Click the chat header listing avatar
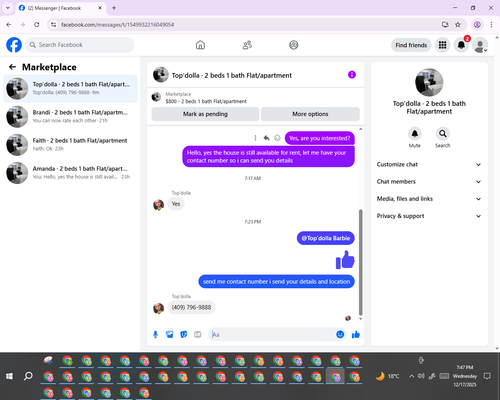This screenshot has height=400, width=500. pos(161,75)
